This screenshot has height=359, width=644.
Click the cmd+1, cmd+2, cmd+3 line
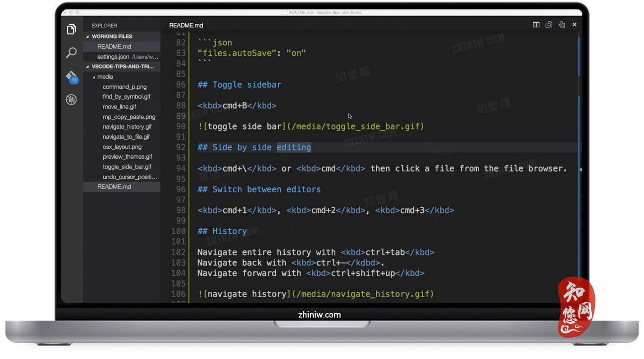tap(325, 210)
